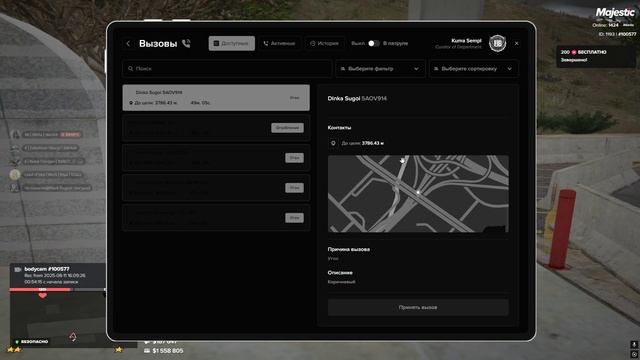Screen dimensions: 640x360
Task: Click the Угон button in fourth call row
Action: pyautogui.click(x=294, y=188)
